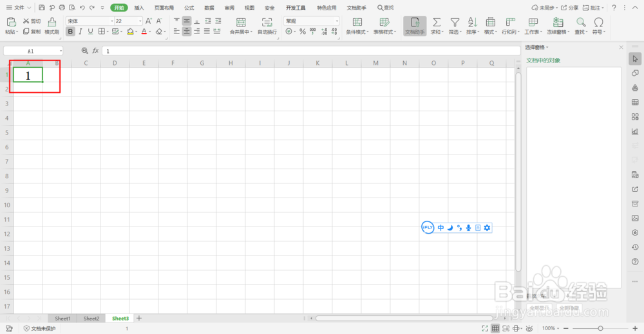Click the Symbol (符号) omega icon
Image resolution: width=644 pixels, height=334 pixels.
click(598, 22)
